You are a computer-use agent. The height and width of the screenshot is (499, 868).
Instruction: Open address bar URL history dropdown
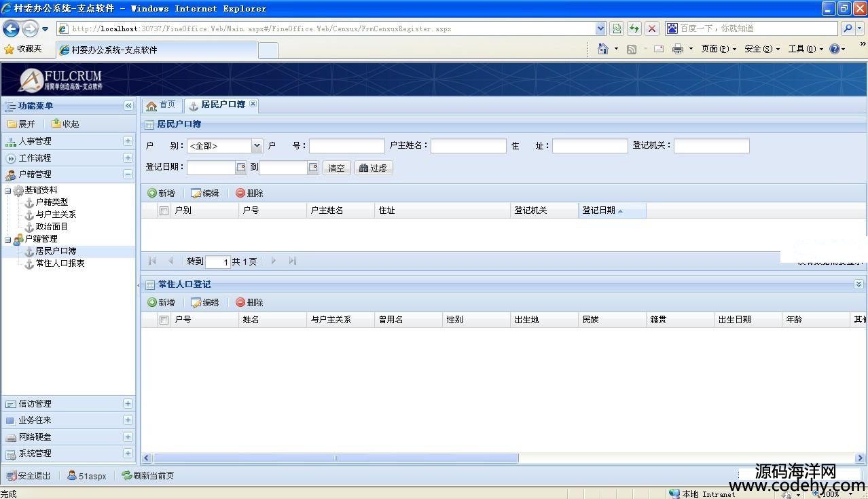(x=600, y=29)
